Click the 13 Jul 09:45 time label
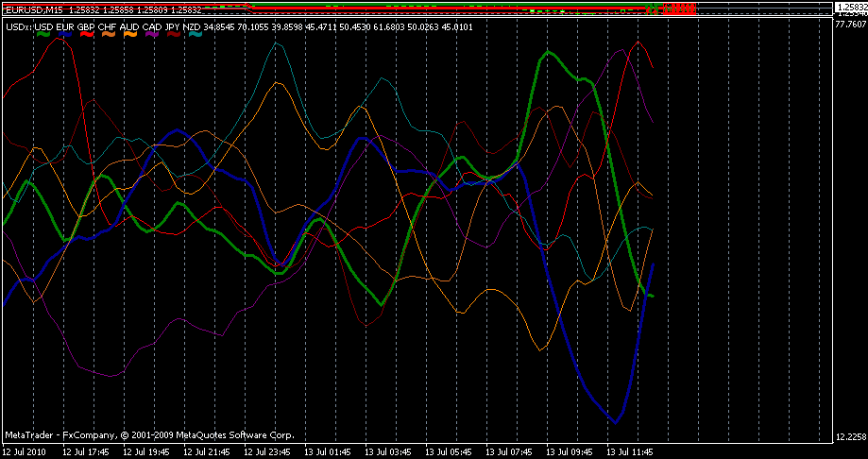 (x=570, y=451)
